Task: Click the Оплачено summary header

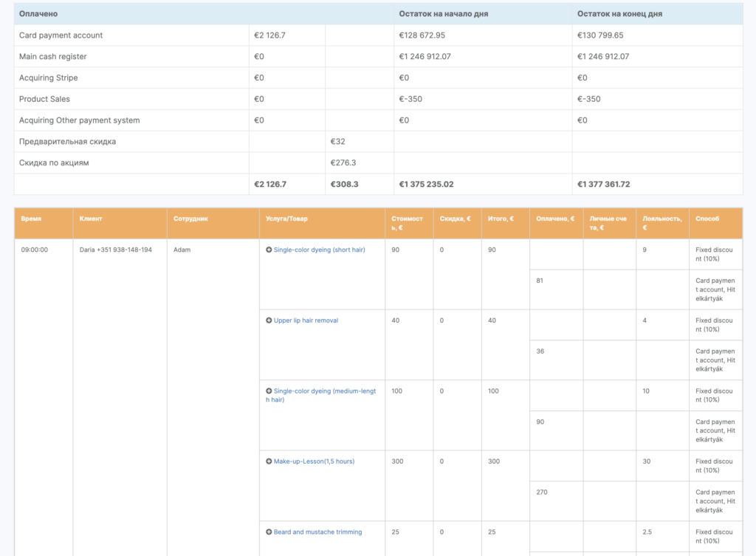Action: [x=38, y=14]
